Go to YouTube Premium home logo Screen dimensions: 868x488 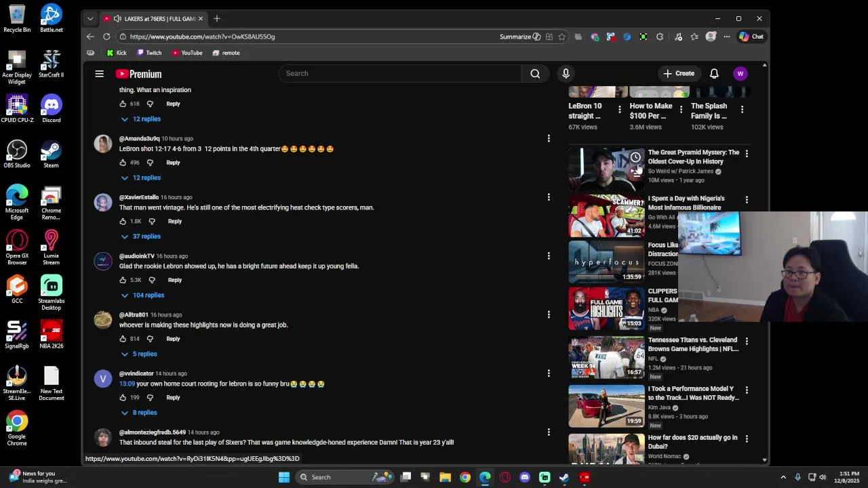tap(138, 74)
